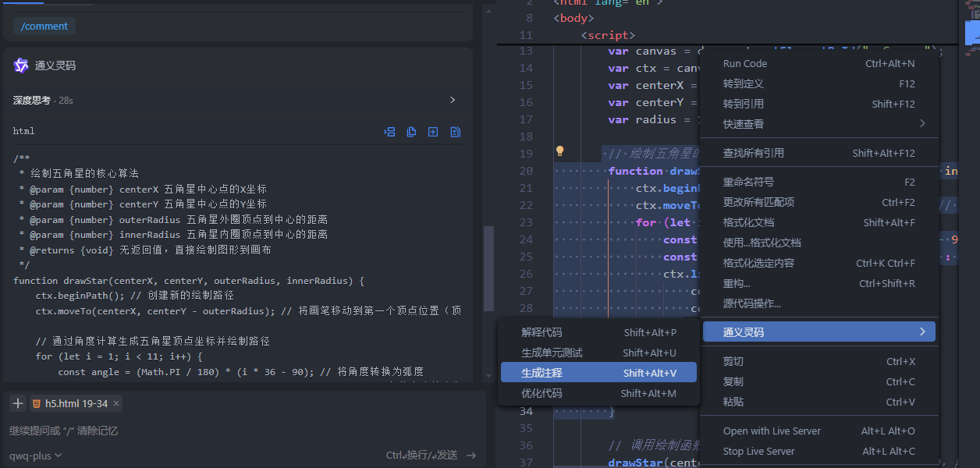Select 查找所有引用 menu entry
Screen dimensions: 980x468
pyautogui.click(x=818, y=153)
